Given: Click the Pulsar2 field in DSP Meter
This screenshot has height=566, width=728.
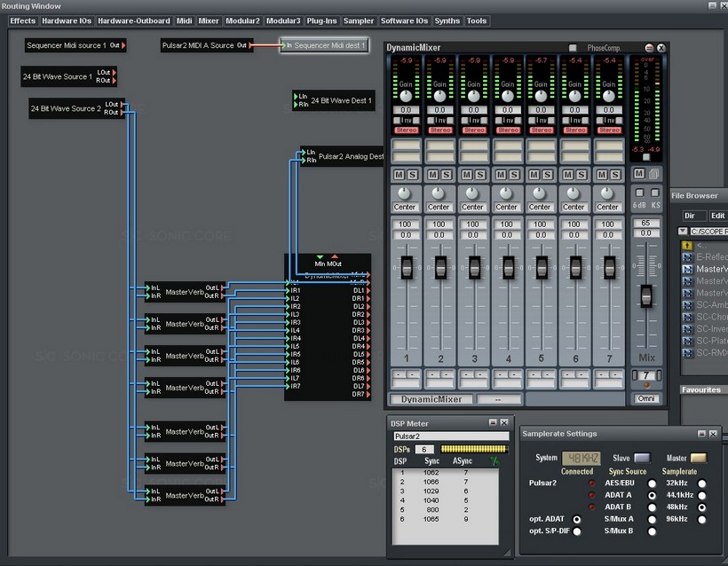Looking at the screenshot, I should point(451,436).
